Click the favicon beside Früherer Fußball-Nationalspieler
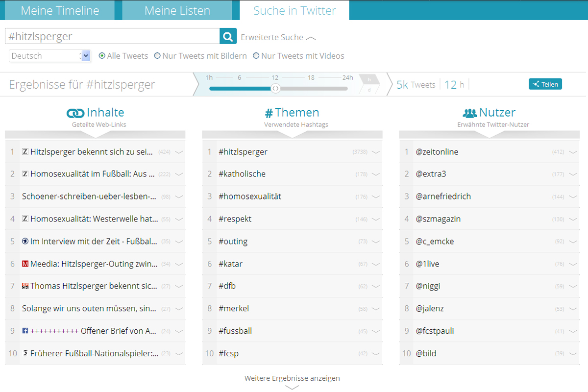This screenshot has width=588, height=392. tap(25, 353)
